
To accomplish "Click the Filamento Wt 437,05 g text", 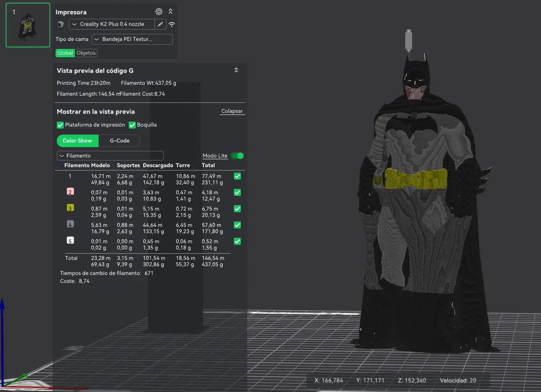I will (148, 83).
